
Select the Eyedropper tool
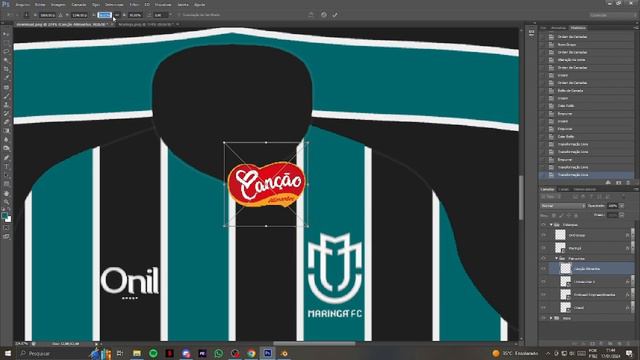click(x=6, y=78)
